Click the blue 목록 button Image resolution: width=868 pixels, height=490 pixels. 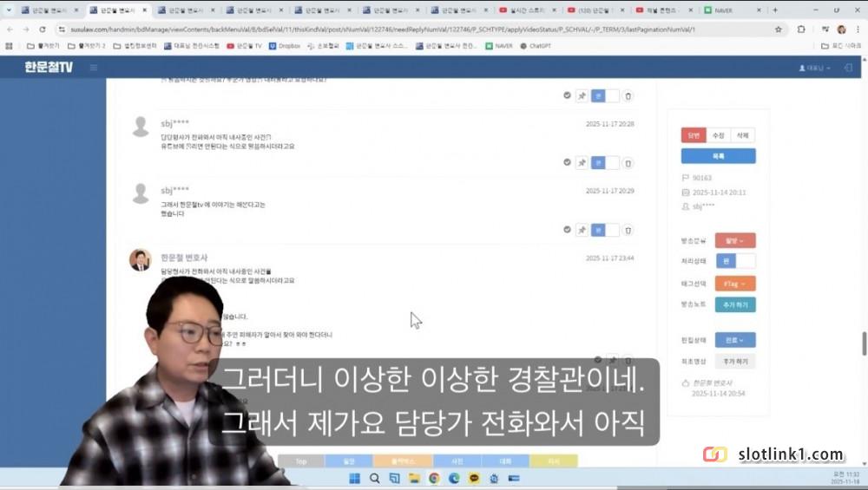719,156
